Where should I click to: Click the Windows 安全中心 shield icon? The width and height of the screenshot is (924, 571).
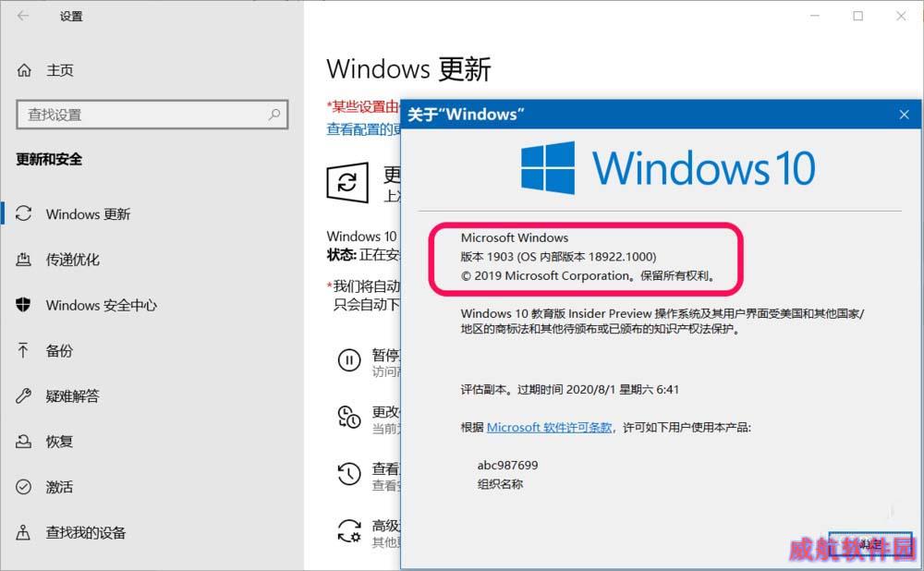(24, 305)
